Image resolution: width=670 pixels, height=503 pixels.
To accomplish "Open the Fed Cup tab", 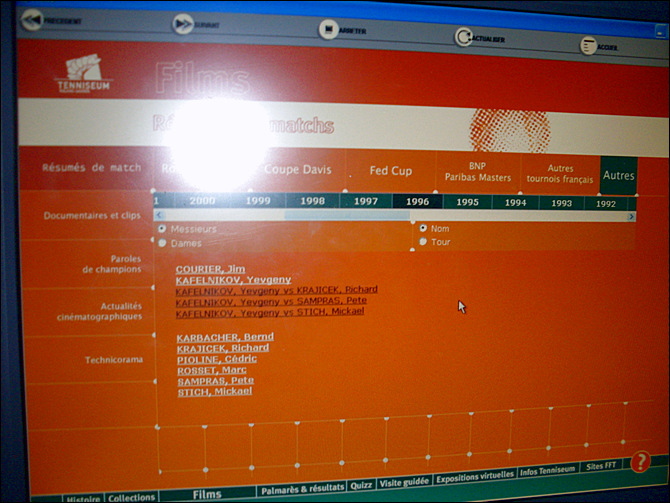I will click(391, 171).
